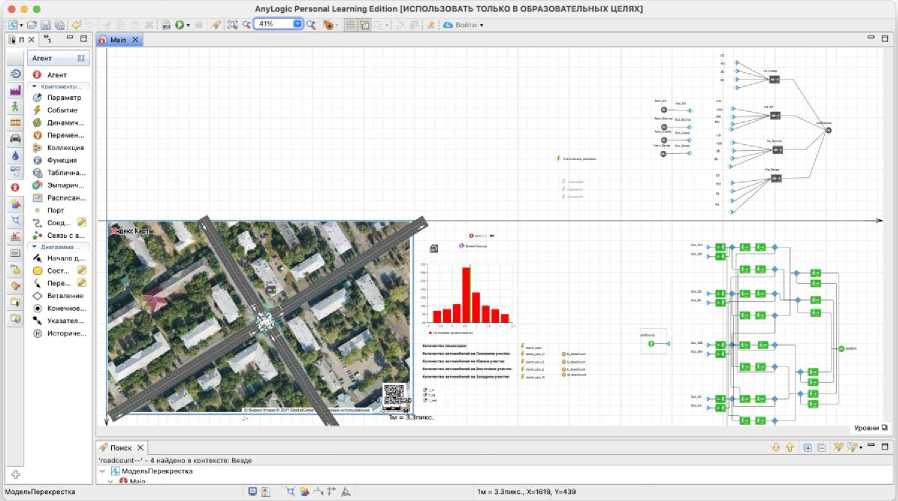898x501 pixels.
Task: Activate the Поиск panel tab
Action: [x=120, y=448]
